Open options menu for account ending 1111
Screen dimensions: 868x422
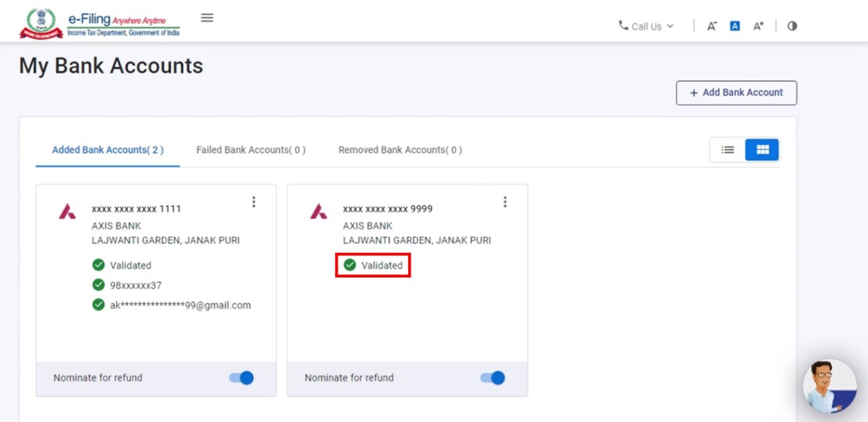pos(253,202)
